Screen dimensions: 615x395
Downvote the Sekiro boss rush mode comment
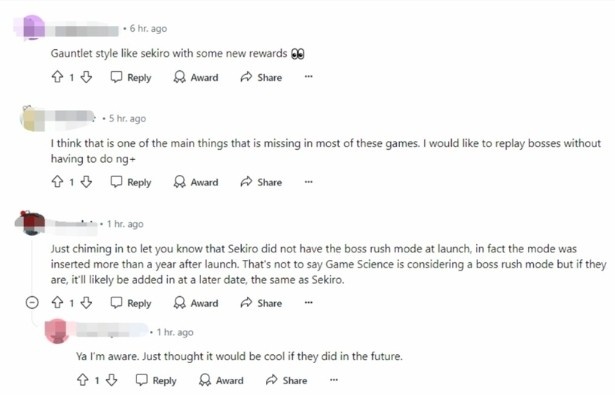click(x=86, y=302)
